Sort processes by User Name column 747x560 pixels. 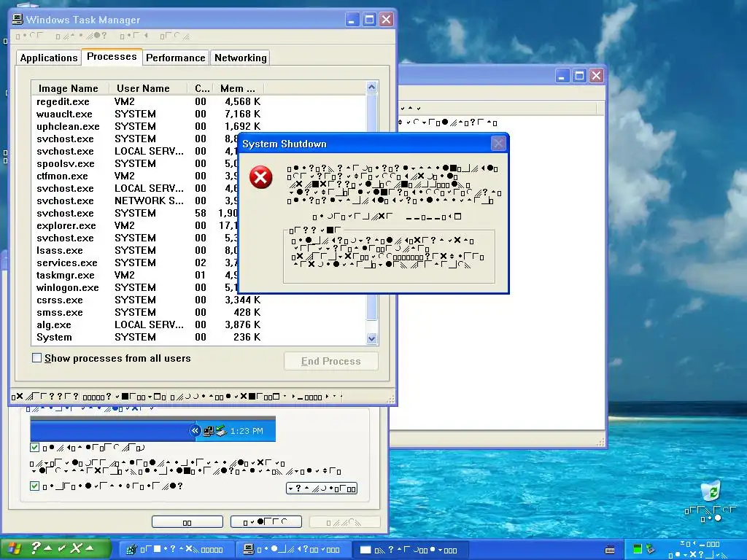tap(149, 88)
